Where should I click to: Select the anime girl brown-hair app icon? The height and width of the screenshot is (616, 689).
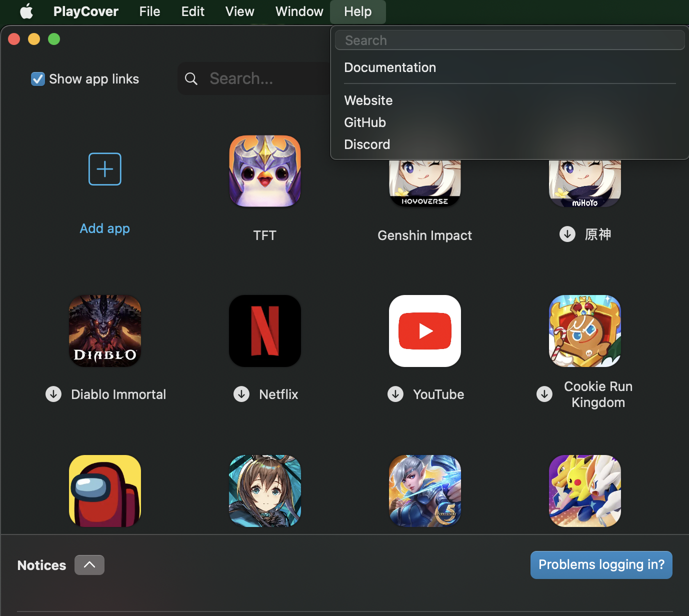pyautogui.click(x=265, y=491)
